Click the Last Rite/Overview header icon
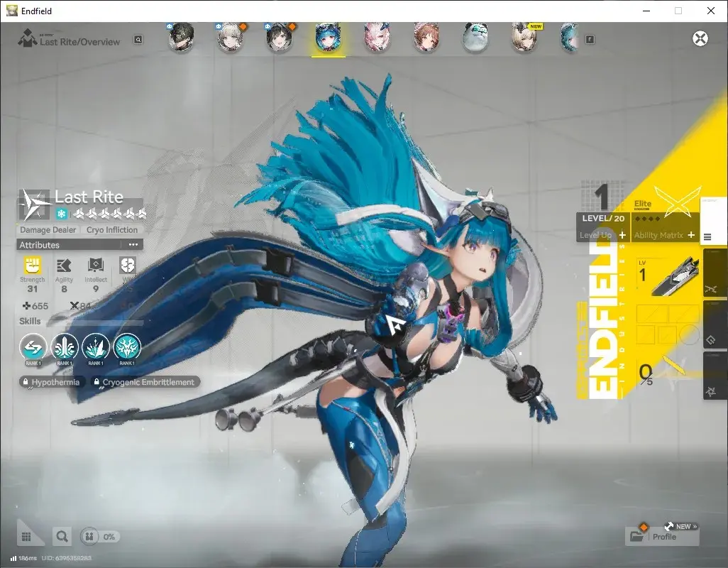Screen dimensions: 728x568 [28, 38]
